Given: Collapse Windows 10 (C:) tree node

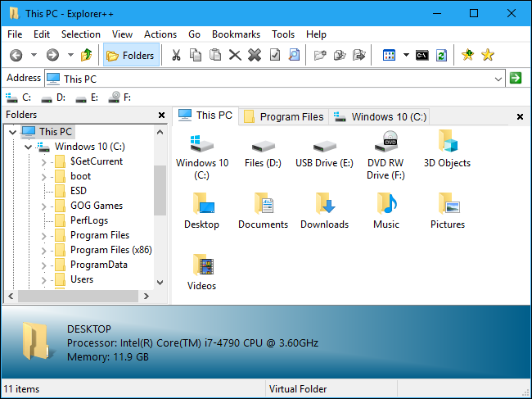Looking at the screenshot, I should 29,147.
